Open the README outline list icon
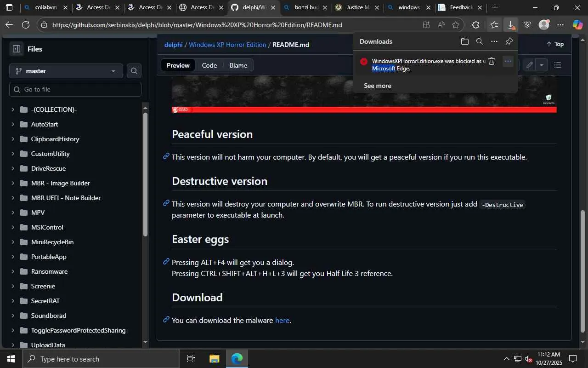The image size is (588, 368). point(558,65)
